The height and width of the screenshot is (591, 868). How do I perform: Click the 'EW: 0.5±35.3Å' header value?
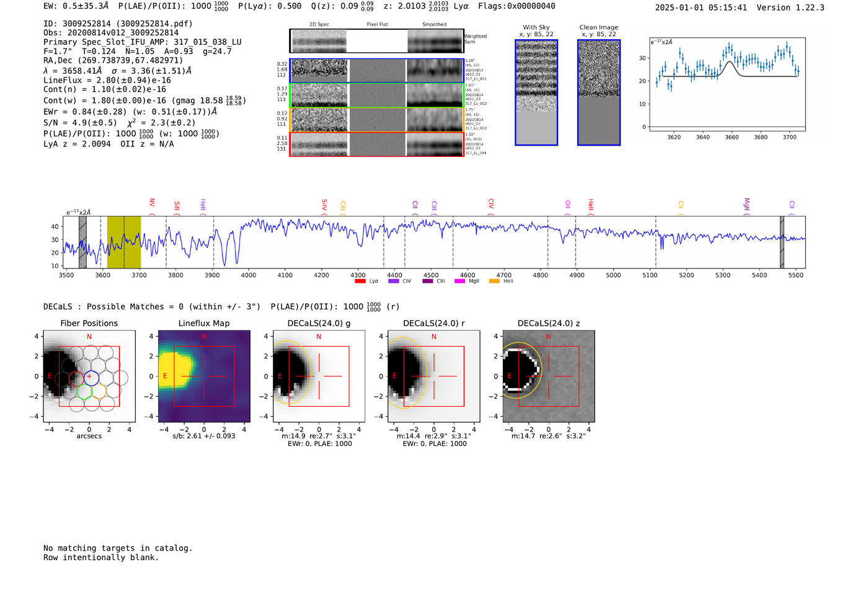point(76,6)
